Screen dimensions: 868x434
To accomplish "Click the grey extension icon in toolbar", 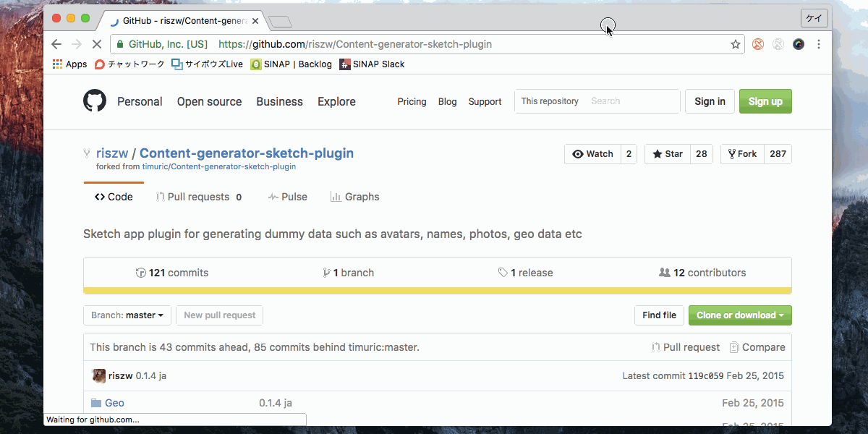I will tap(778, 44).
